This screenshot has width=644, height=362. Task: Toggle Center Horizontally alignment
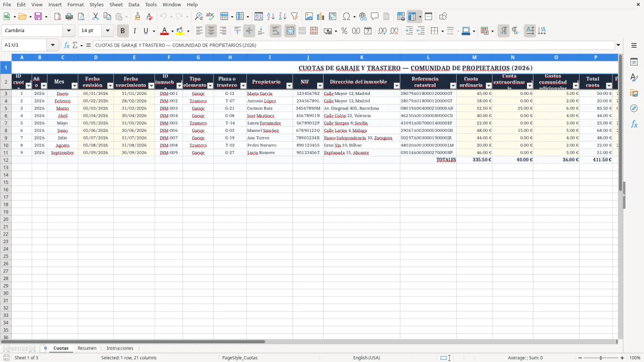(x=211, y=31)
